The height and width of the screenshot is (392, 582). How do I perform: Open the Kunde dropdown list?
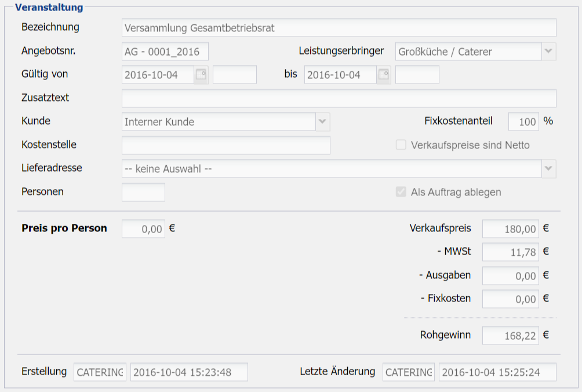coord(322,122)
